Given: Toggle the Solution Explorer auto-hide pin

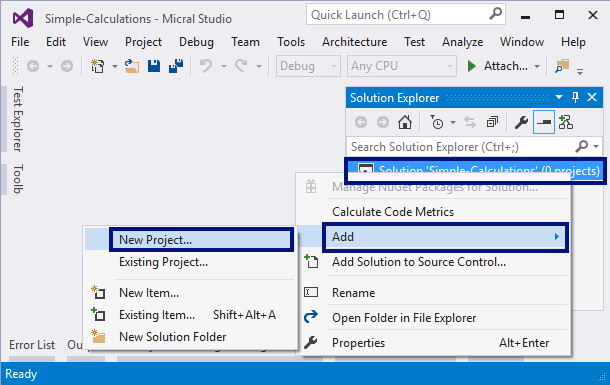Looking at the screenshot, I should click(x=575, y=97).
